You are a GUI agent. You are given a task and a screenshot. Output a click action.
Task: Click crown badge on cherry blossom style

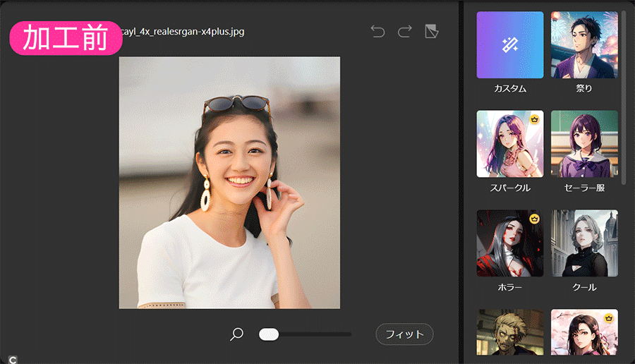point(609,319)
